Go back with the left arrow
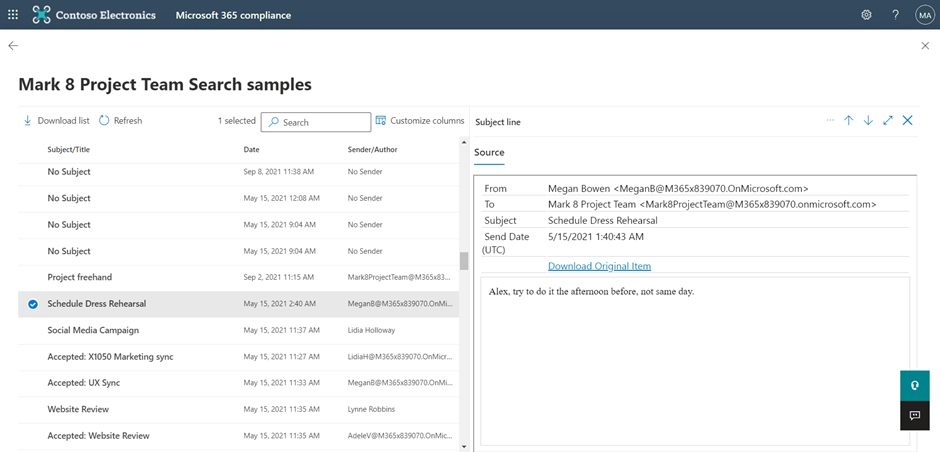The height and width of the screenshot is (452, 940). pyautogui.click(x=13, y=46)
